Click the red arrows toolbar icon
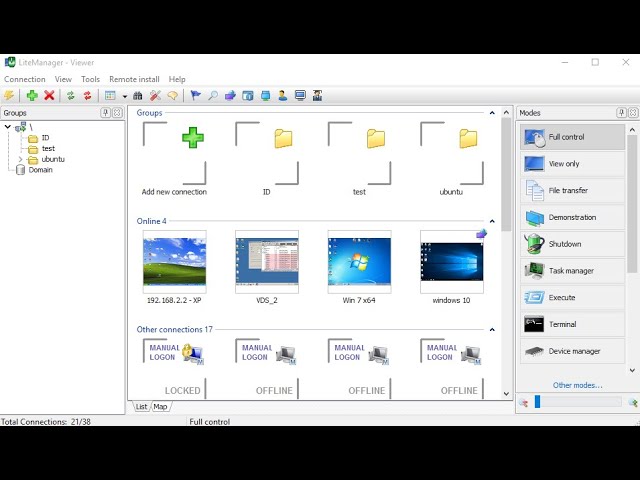The height and width of the screenshot is (480, 640). click(87, 96)
